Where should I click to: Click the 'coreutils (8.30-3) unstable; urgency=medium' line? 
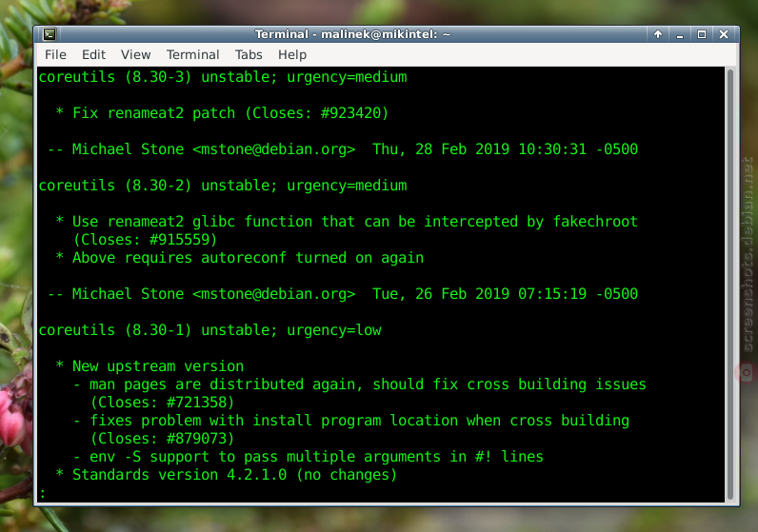point(223,77)
